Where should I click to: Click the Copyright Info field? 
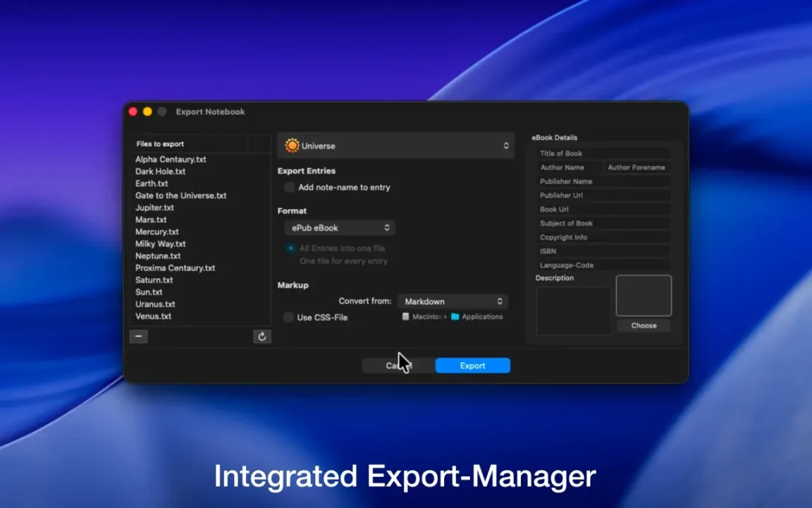pyautogui.click(x=603, y=237)
